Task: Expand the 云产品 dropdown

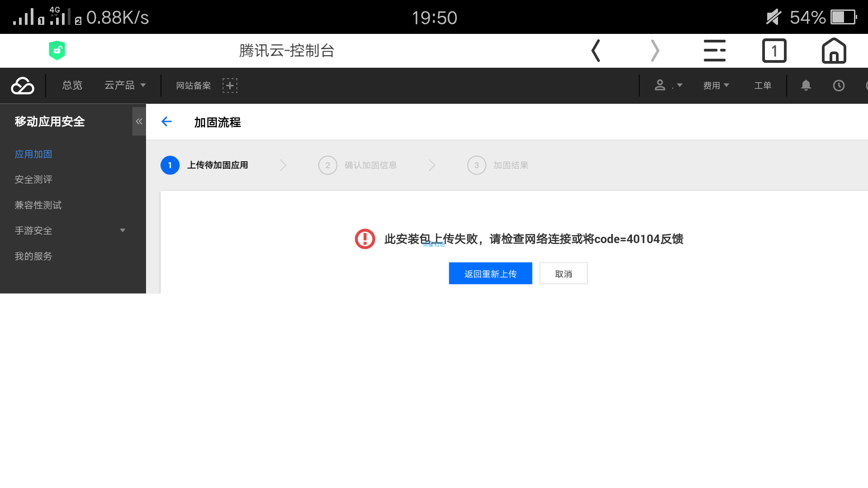Action: 125,85
